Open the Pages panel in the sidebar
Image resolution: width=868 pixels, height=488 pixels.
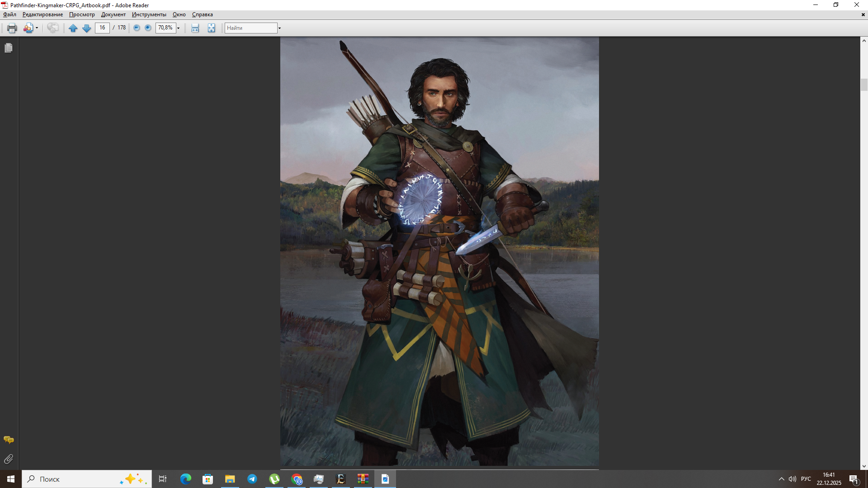pyautogui.click(x=9, y=48)
